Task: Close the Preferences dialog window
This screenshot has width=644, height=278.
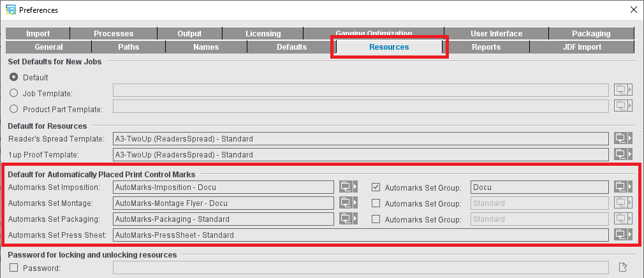Action: pos(633,10)
